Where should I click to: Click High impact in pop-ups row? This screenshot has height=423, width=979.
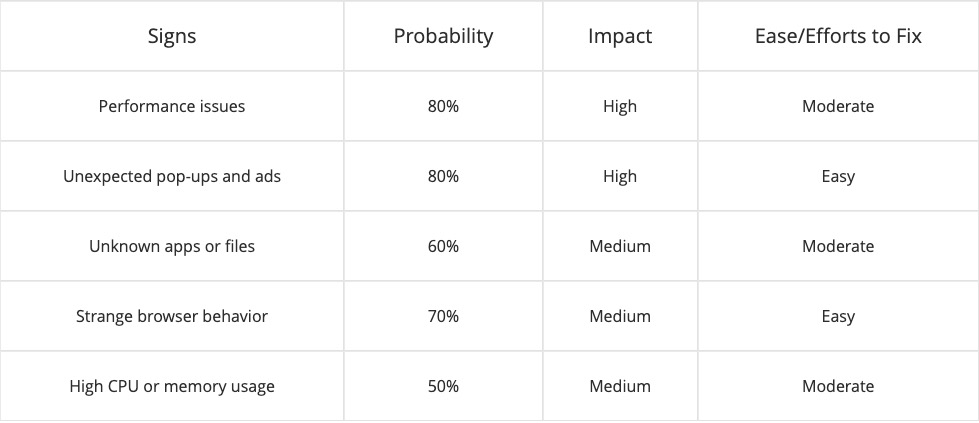620,176
